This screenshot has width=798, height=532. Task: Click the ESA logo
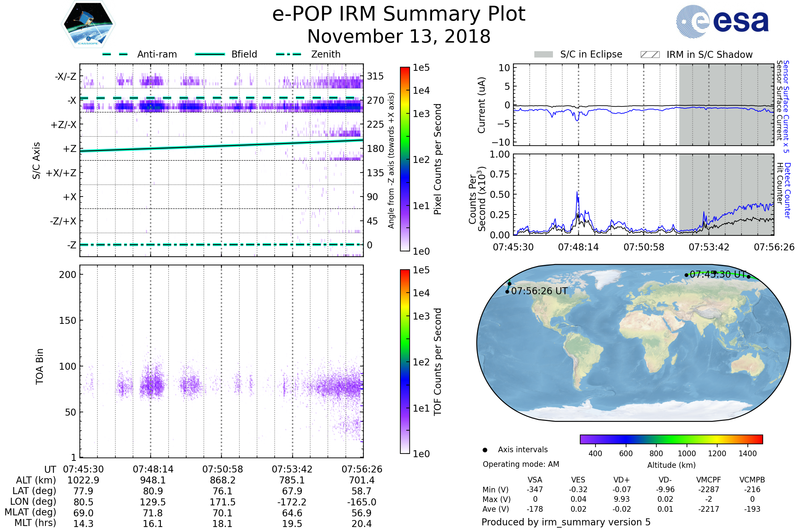pos(722,21)
